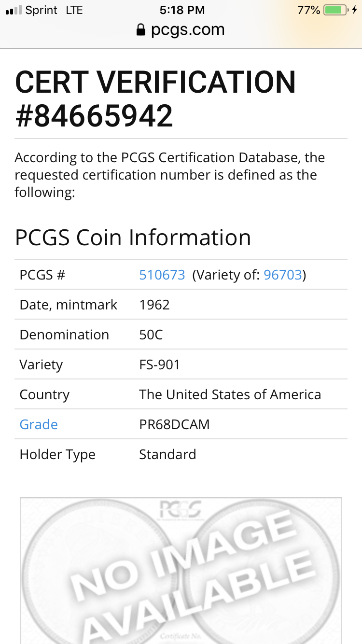Tap the pcgs.com address bar
This screenshot has width=362, height=644.
[181, 30]
